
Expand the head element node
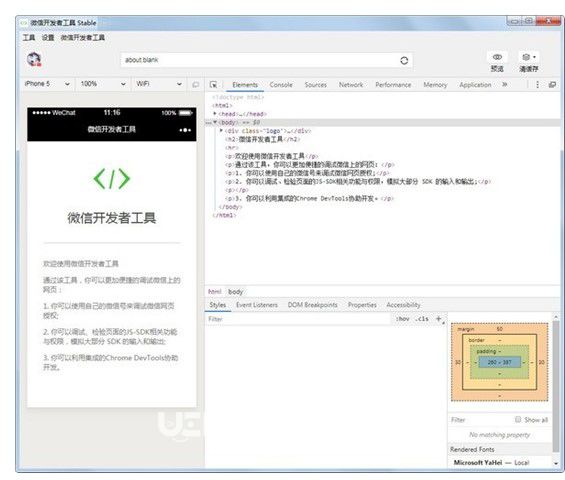point(215,114)
